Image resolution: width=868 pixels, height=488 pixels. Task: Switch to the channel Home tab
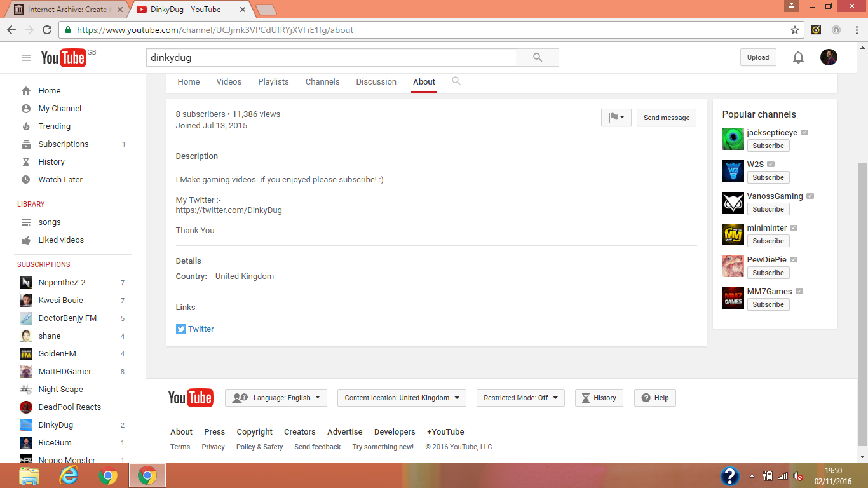coord(189,82)
